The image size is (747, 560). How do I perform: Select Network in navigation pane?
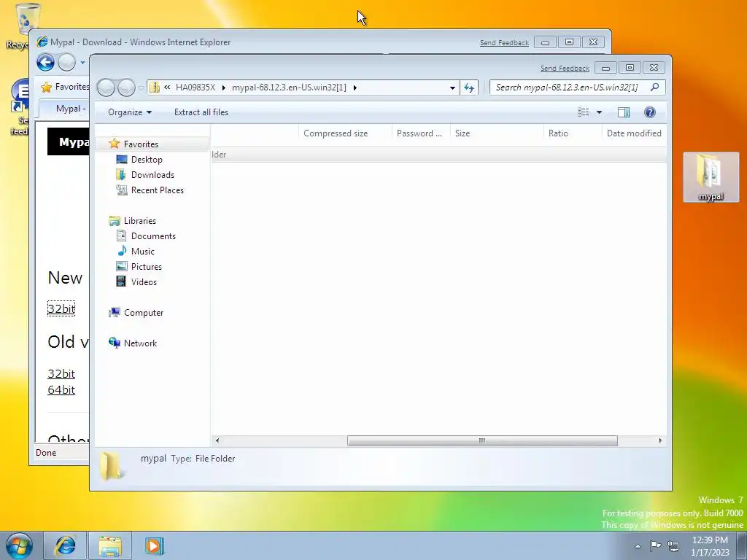(x=140, y=343)
